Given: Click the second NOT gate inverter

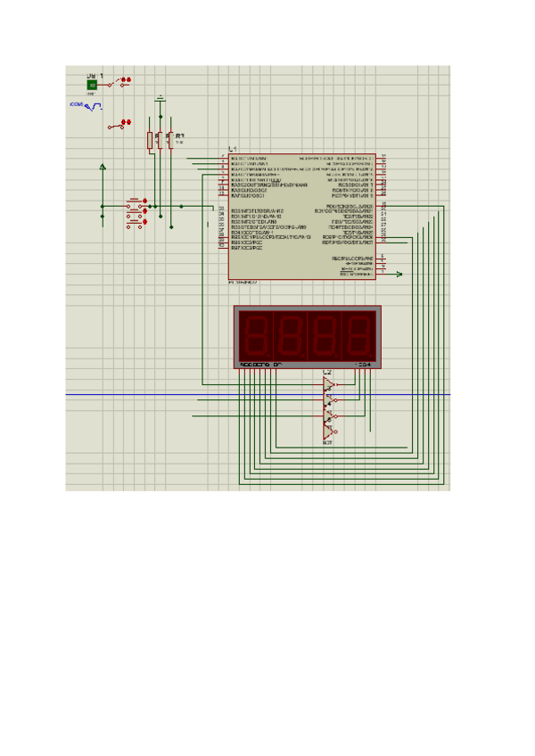Looking at the screenshot, I should (x=329, y=400).
